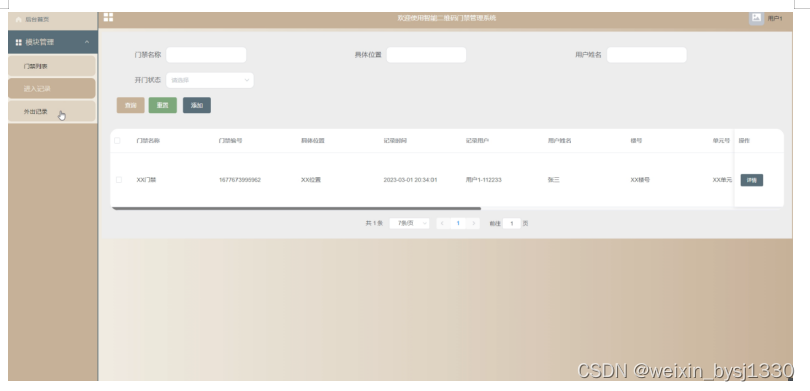Click the 用户姓名 column header

pyautogui.click(x=559, y=140)
